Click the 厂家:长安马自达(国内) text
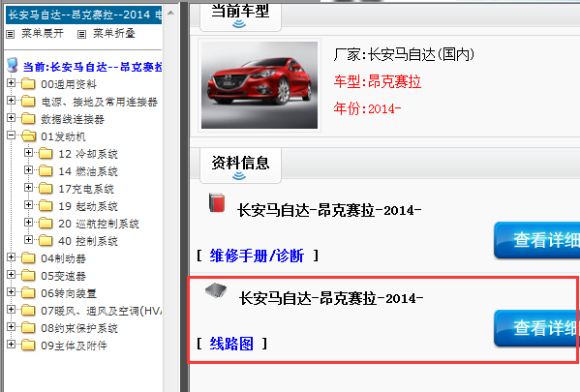The image size is (580, 392). pyautogui.click(x=404, y=55)
